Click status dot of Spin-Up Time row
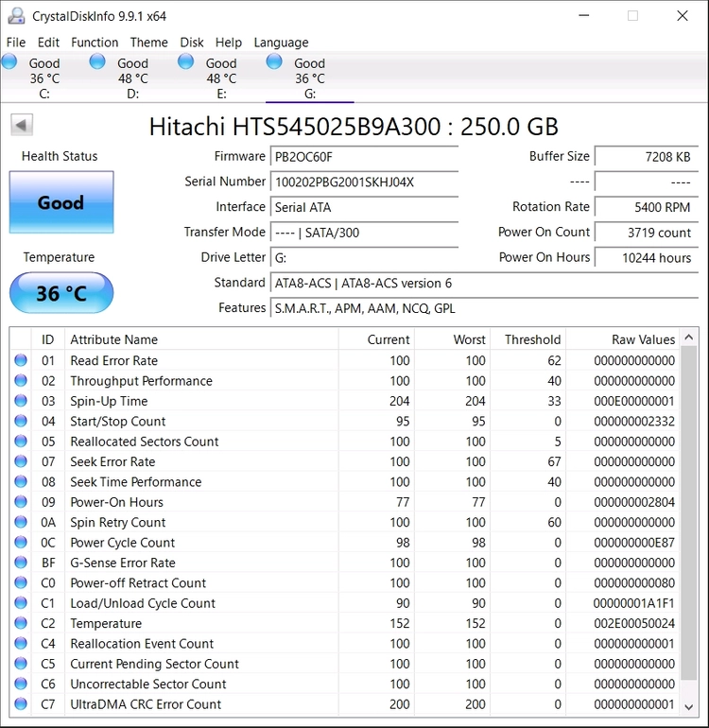The height and width of the screenshot is (728, 709). point(21,401)
